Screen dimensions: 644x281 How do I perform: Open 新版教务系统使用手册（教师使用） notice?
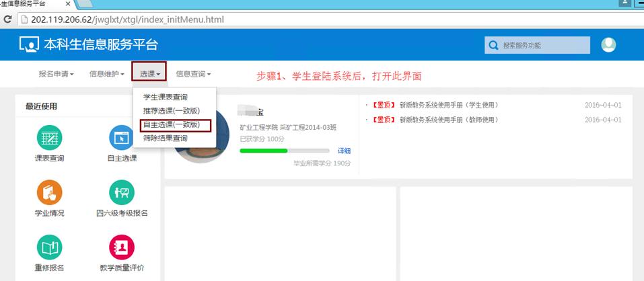click(x=449, y=120)
